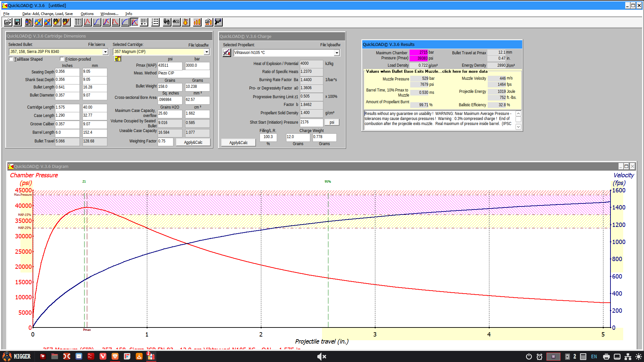Viewport: 644px width, 362px height.
Task: Click the open file folder toolbar icon
Action: coord(8,22)
